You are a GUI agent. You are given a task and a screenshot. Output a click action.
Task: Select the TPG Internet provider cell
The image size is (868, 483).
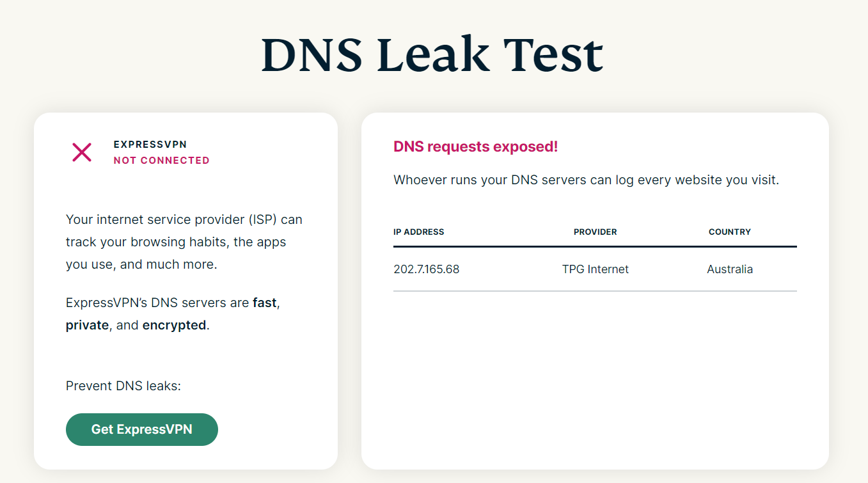tap(595, 269)
